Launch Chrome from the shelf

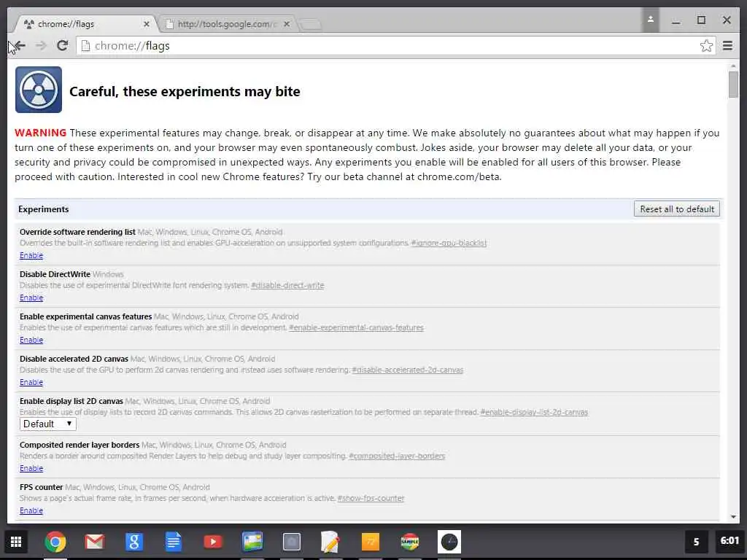[55, 542]
